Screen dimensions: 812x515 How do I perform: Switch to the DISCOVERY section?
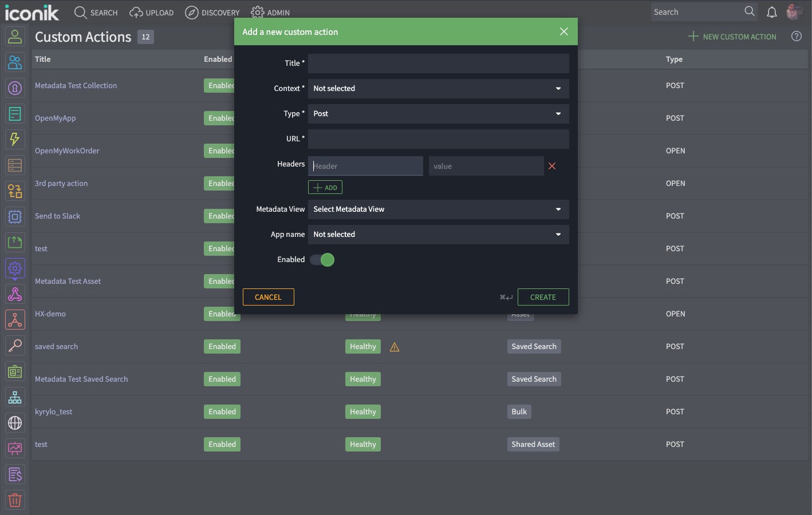click(x=212, y=12)
